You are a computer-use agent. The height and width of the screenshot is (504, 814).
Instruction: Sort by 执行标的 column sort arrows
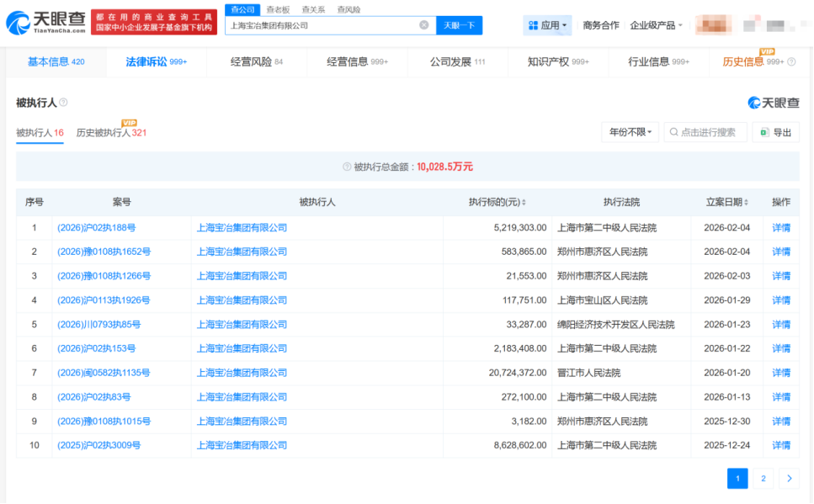click(x=524, y=203)
